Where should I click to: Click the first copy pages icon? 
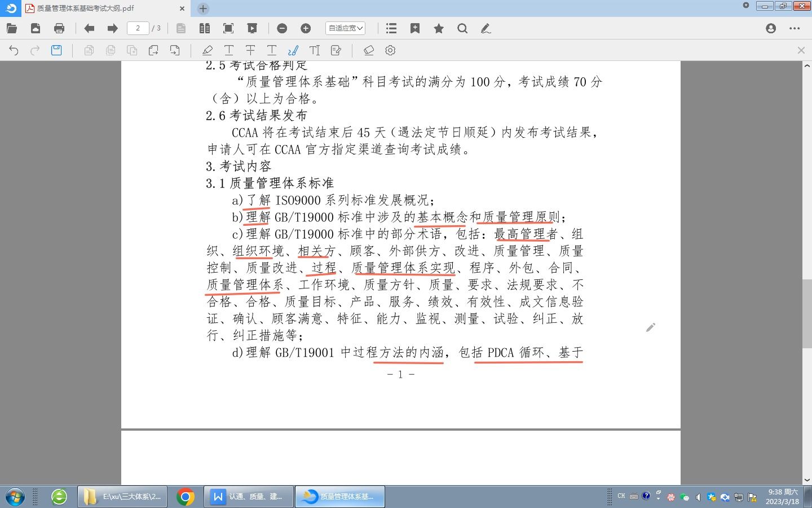(89, 50)
